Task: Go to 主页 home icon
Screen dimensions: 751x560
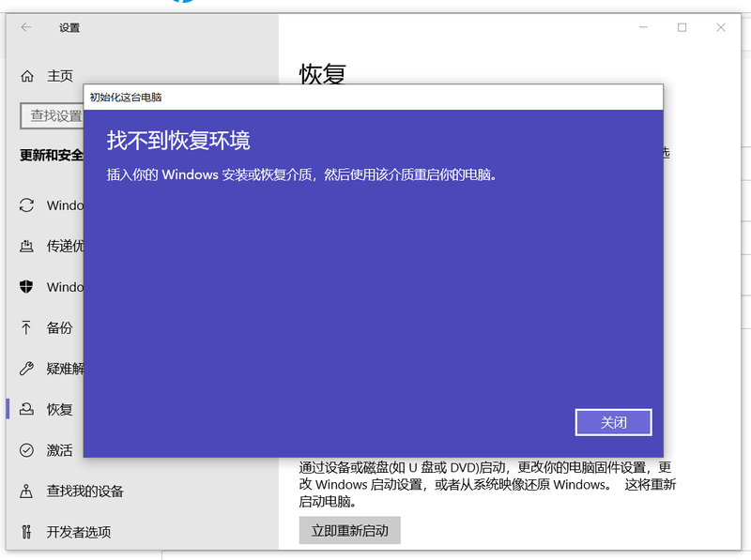Action: (x=27, y=76)
